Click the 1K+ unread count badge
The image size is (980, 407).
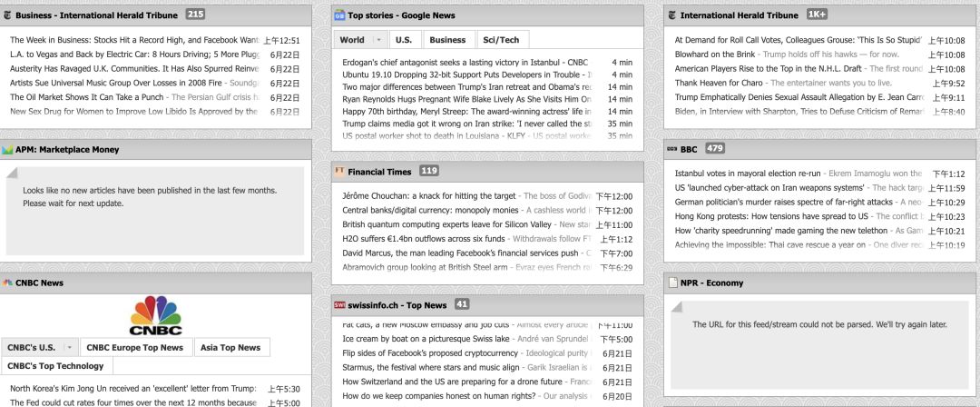point(817,15)
